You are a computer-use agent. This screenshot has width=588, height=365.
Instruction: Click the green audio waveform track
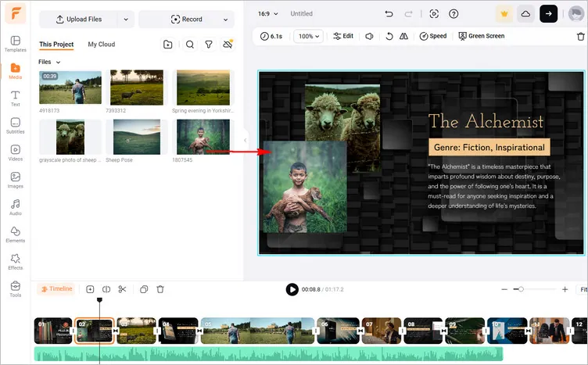(x=268, y=354)
